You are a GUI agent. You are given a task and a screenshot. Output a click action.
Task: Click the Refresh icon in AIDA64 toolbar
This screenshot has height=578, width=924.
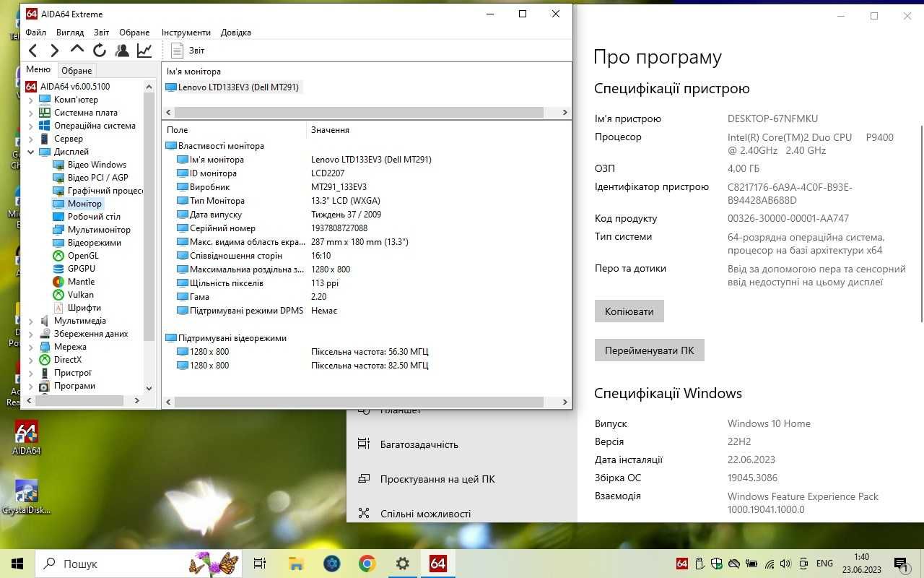pos(100,50)
